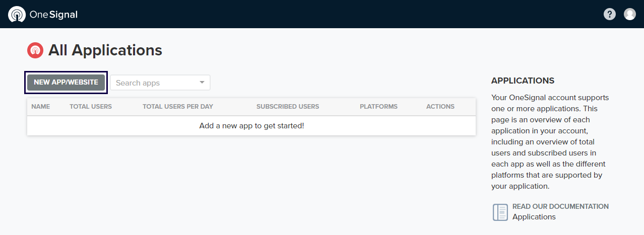Click the APPLICATIONS sidebar heading
Screen dimensions: 644x235
pyautogui.click(x=523, y=81)
